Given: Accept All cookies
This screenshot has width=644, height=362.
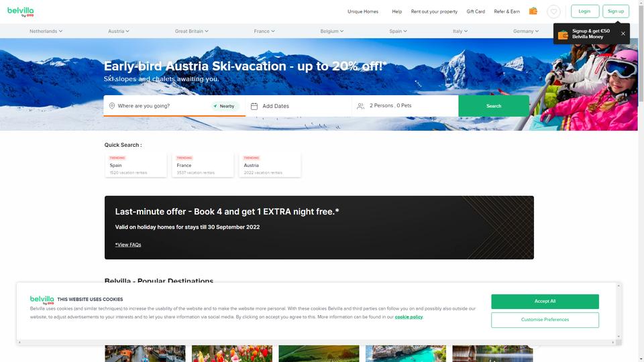Looking at the screenshot, I should 545,301.
